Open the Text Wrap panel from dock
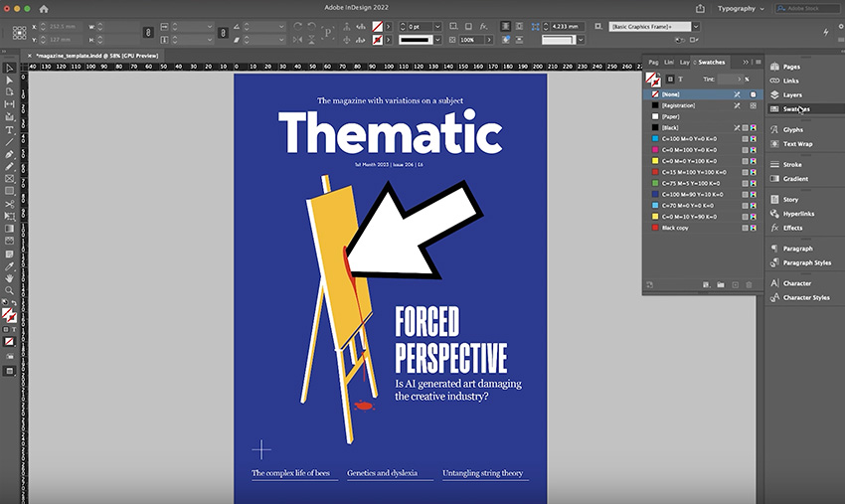845x504 pixels. (797, 144)
